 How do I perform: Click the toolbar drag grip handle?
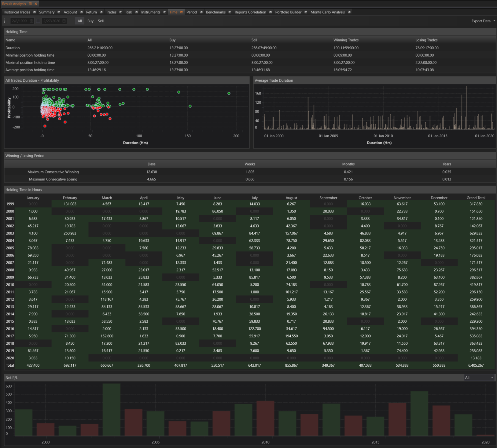5,21
